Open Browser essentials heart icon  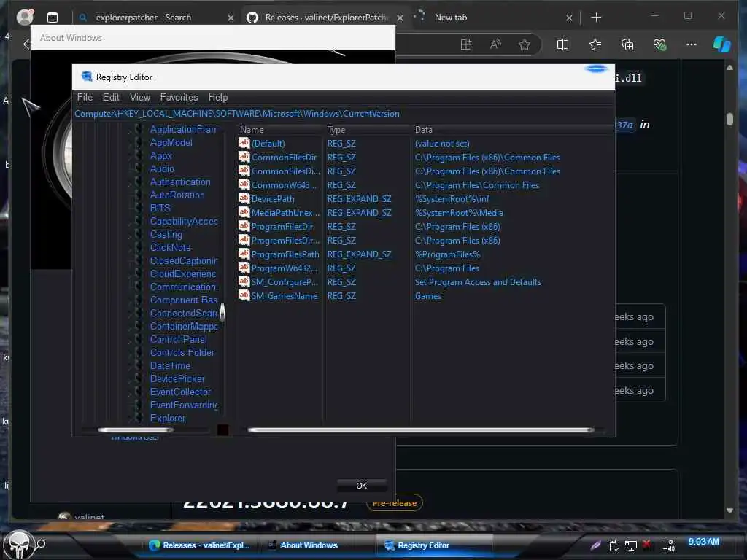pyautogui.click(x=659, y=44)
